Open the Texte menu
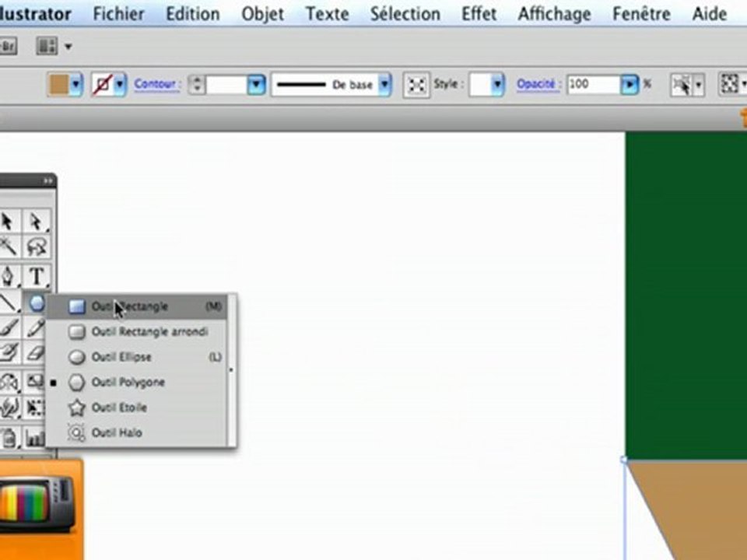The height and width of the screenshot is (560, 747). click(x=327, y=14)
